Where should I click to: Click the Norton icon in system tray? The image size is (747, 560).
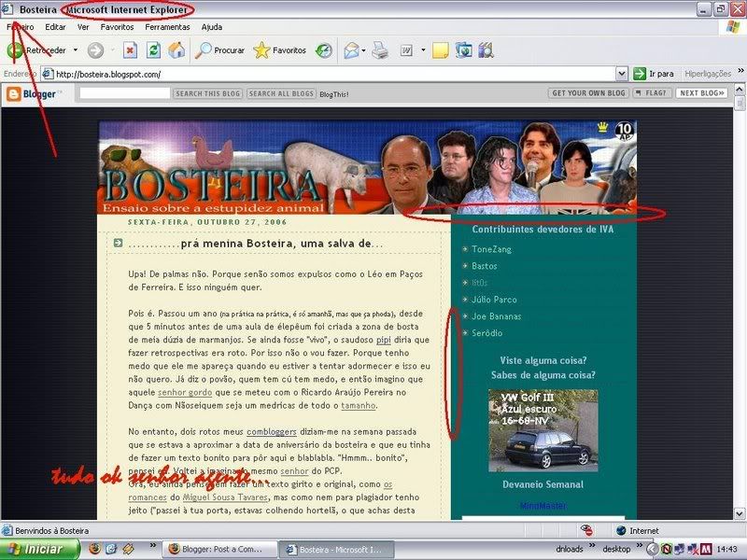[x=667, y=550]
